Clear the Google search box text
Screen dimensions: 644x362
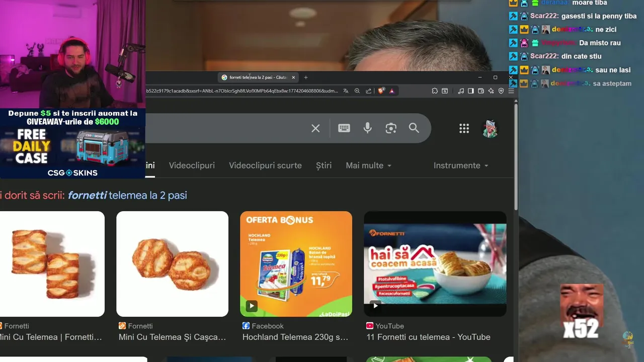315,128
